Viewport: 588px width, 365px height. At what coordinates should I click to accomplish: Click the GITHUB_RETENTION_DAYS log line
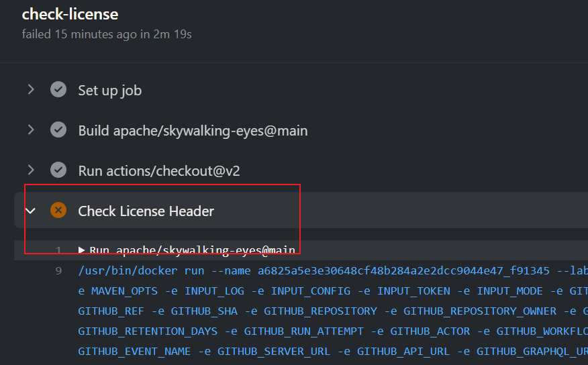[333, 331]
